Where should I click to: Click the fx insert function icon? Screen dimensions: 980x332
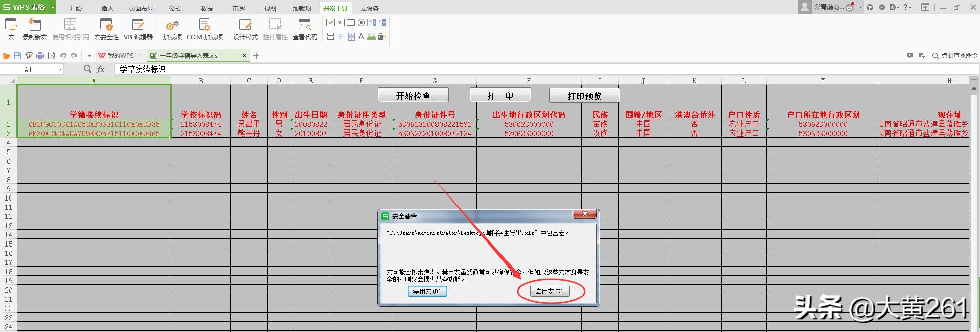click(101, 69)
